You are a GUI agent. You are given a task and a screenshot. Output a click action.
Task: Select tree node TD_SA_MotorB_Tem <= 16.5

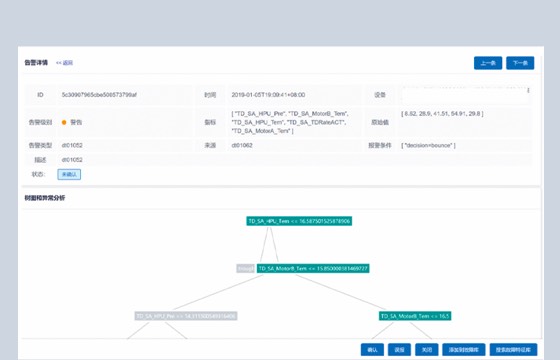[415, 316]
